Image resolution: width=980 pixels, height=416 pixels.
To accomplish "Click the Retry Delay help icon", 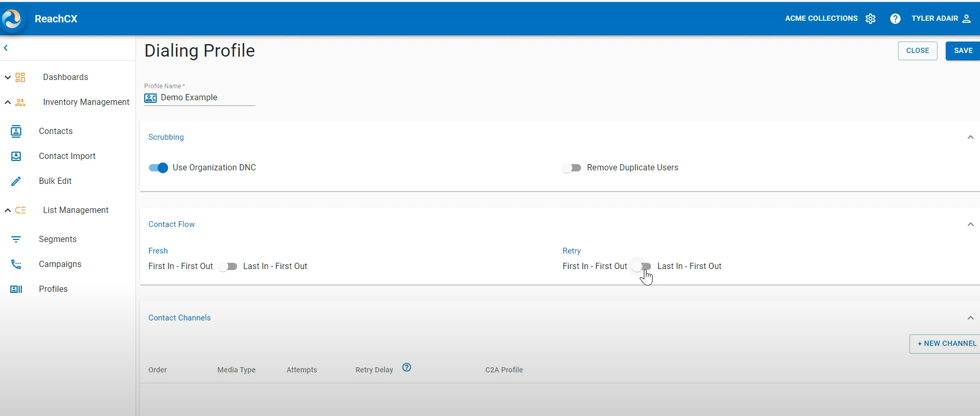I will pyautogui.click(x=407, y=367).
